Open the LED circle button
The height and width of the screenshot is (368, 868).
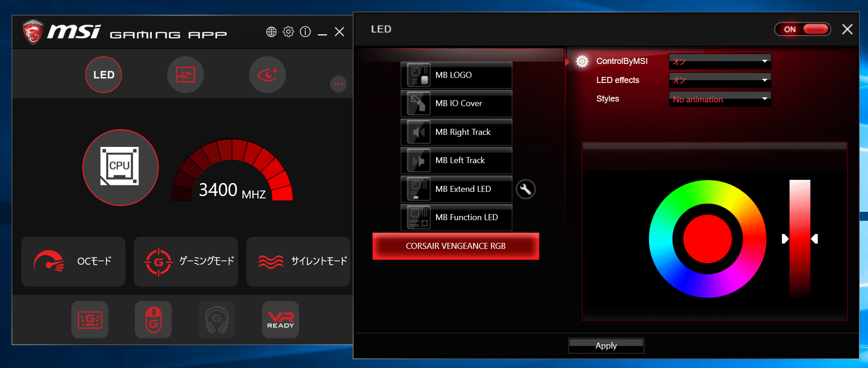pos(104,75)
